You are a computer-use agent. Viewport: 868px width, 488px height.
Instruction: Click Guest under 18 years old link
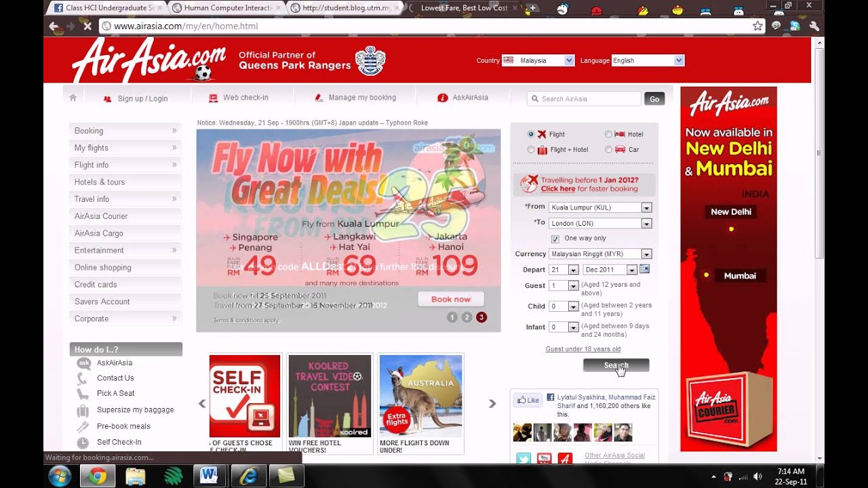[x=583, y=349]
